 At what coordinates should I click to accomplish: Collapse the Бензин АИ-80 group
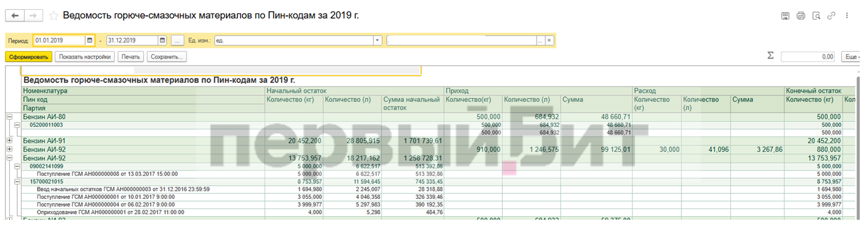9,117
